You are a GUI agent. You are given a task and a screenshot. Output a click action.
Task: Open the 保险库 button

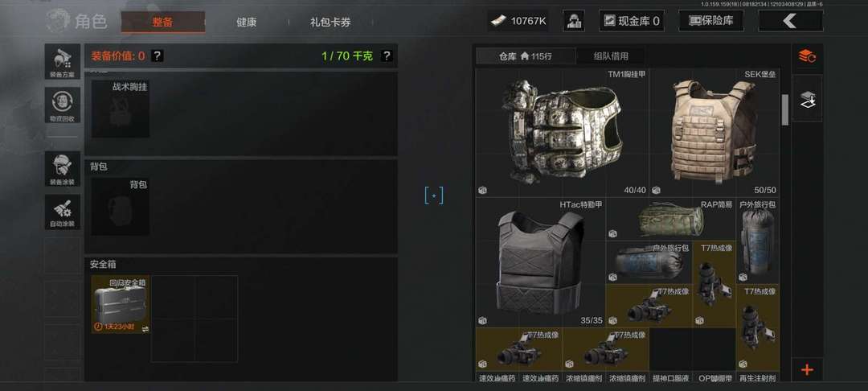click(711, 21)
